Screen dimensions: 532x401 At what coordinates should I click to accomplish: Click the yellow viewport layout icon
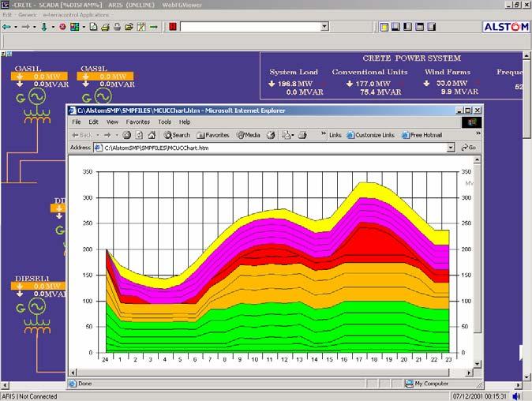pos(384,27)
